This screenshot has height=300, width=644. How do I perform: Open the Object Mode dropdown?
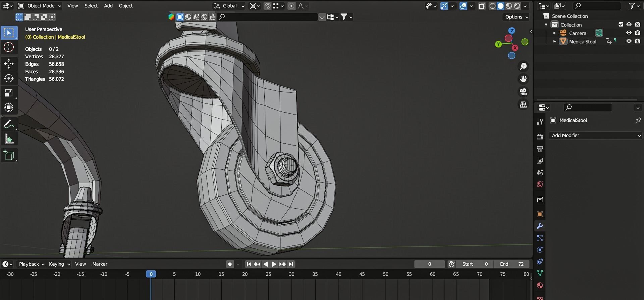click(40, 6)
